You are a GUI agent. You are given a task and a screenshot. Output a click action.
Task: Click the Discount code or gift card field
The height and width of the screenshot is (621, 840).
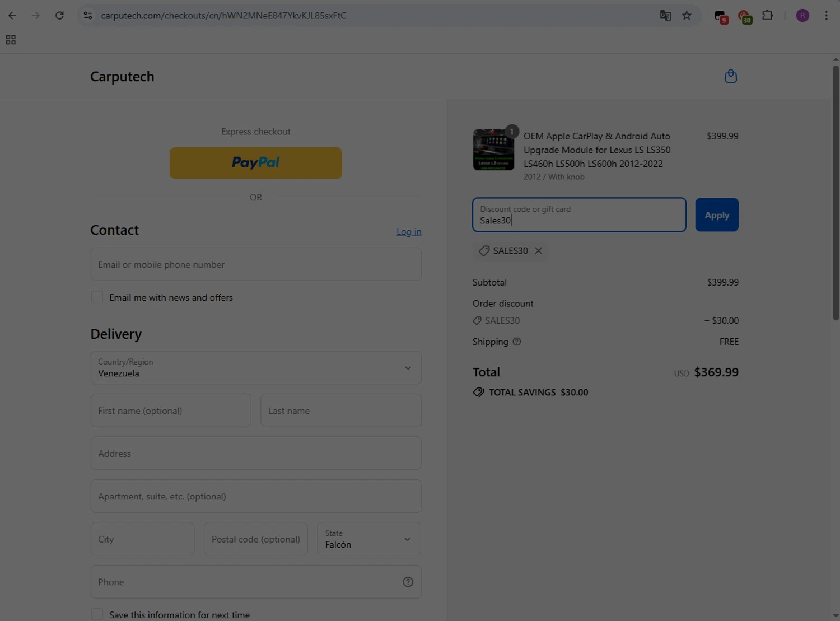[x=579, y=215]
